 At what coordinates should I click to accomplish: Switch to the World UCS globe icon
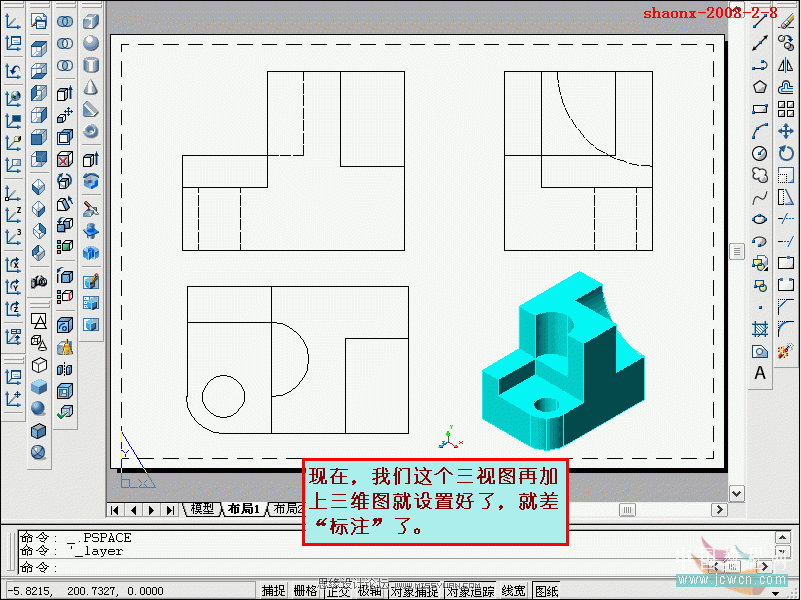(13, 98)
